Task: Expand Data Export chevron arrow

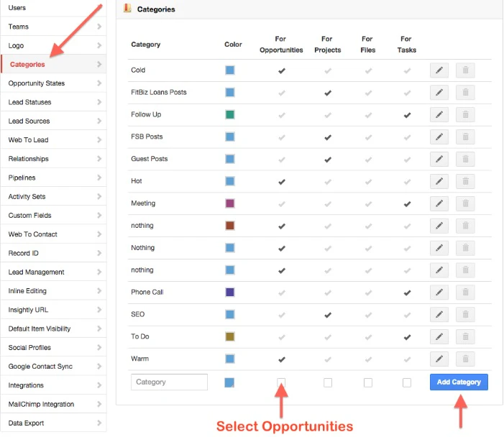Action: pos(99,423)
